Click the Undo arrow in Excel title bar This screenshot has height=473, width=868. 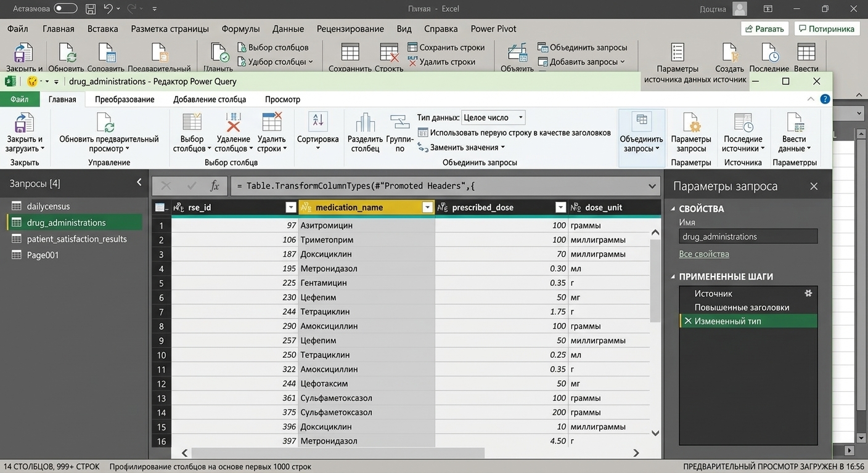click(108, 9)
